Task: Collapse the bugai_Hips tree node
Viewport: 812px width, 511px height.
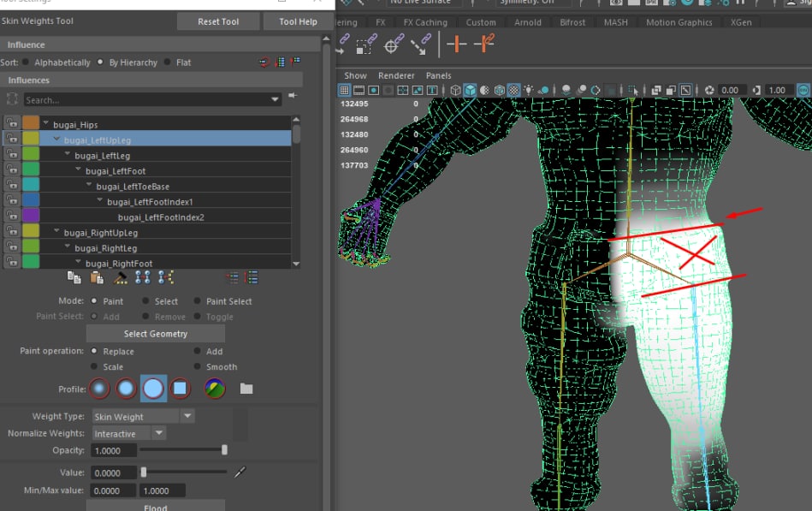Action: [x=45, y=122]
